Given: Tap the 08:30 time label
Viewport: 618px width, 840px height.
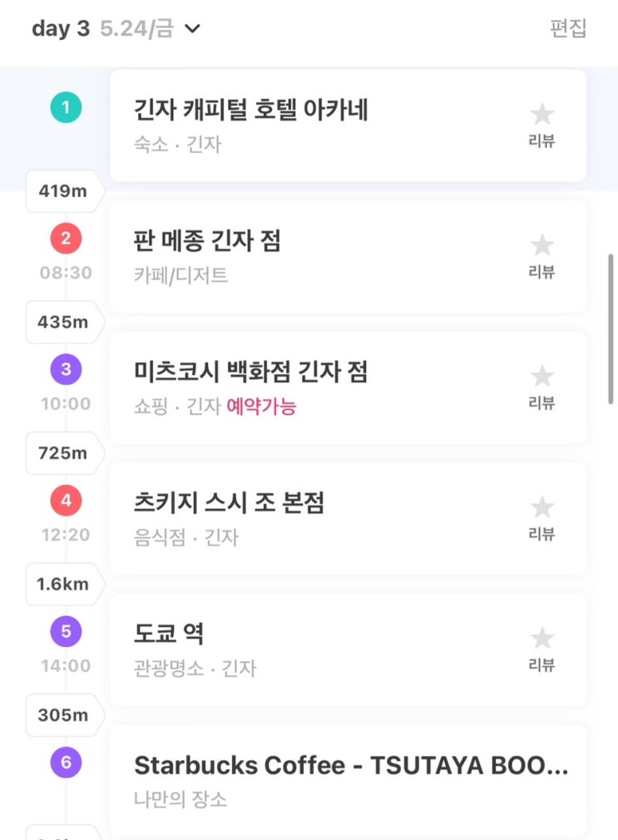Looking at the screenshot, I should (x=66, y=273).
